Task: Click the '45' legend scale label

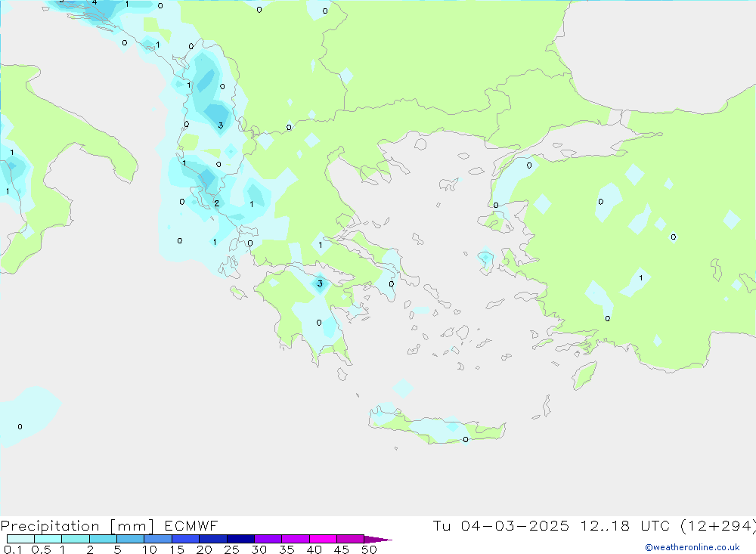Action: click(x=342, y=549)
